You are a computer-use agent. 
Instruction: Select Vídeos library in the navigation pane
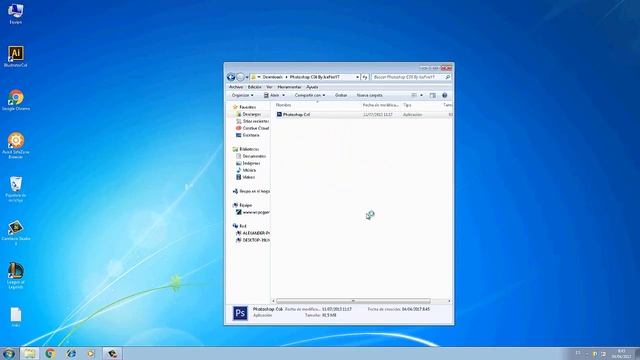coord(245,177)
